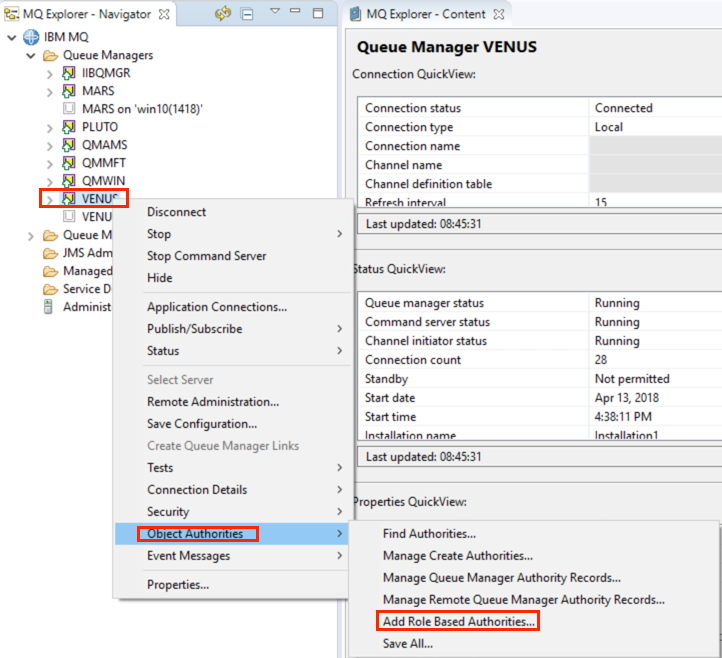
Task: Click the QMWIN queue manager icon
Action: point(69,181)
